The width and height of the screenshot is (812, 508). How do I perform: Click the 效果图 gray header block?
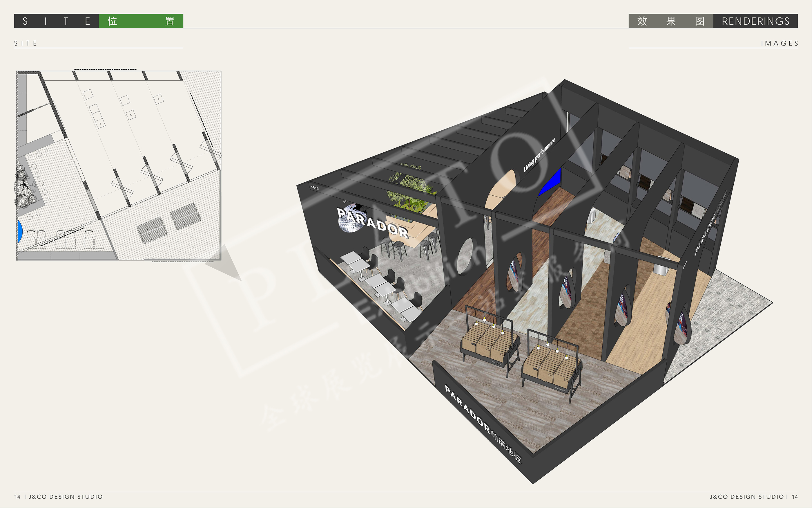[671, 21]
